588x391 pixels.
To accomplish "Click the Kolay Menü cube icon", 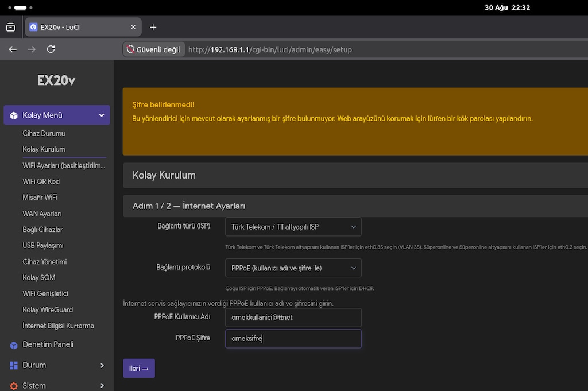I will (x=14, y=115).
